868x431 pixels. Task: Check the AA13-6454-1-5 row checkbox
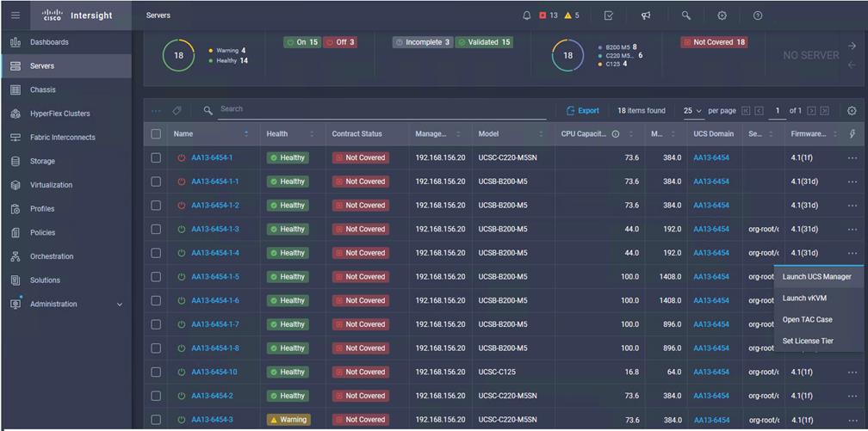[x=156, y=277]
